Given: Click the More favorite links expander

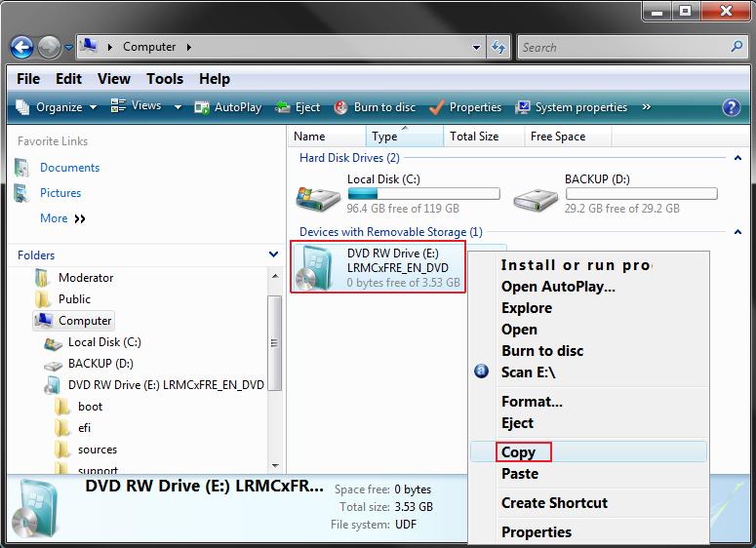Looking at the screenshot, I should [62, 218].
